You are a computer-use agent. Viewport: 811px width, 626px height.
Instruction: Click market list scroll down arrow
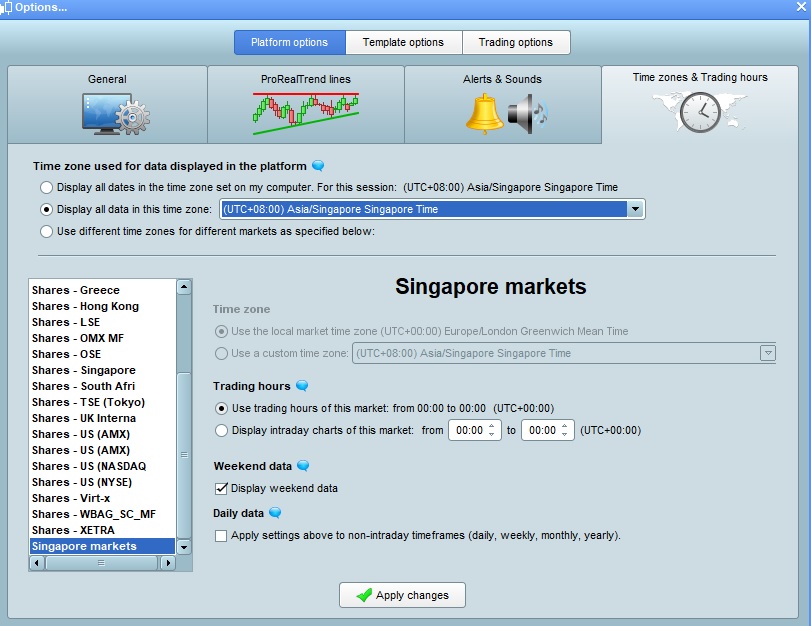tap(184, 547)
